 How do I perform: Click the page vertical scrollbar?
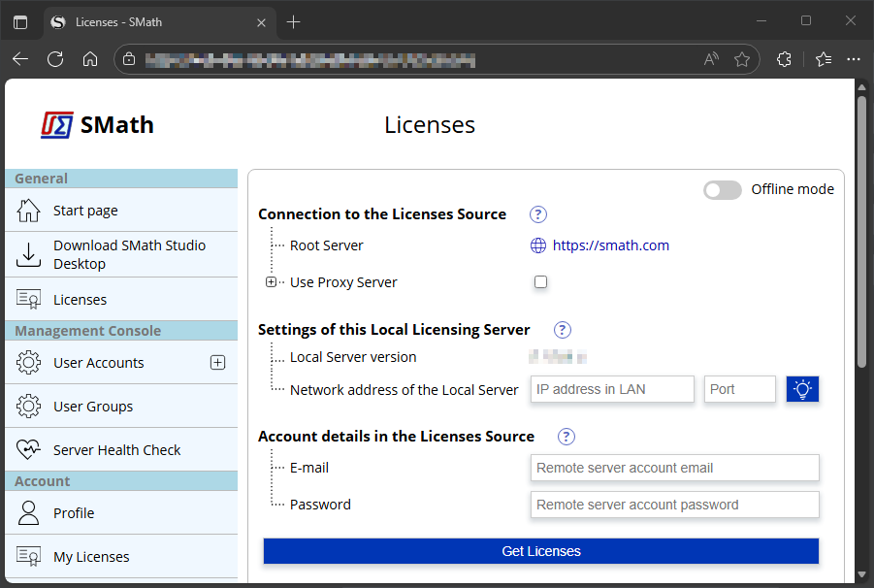pyautogui.click(x=861, y=233)
